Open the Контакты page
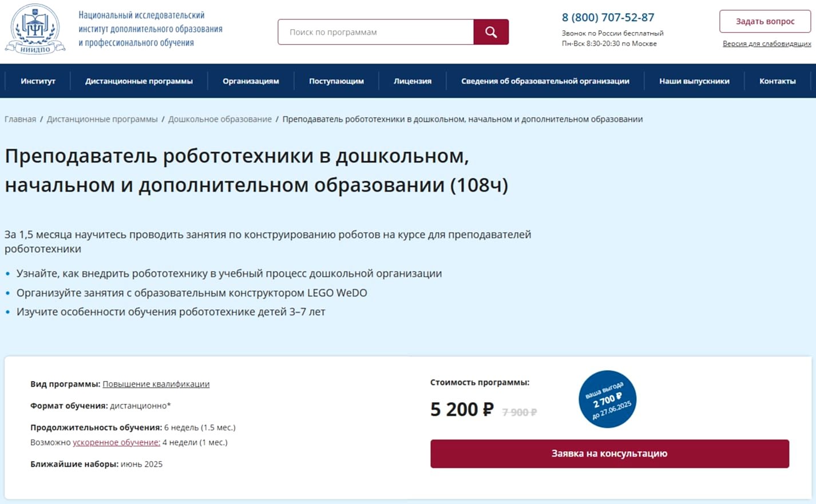Image resolution: width=816 pixels, height=504 pixels. point(777,81)
